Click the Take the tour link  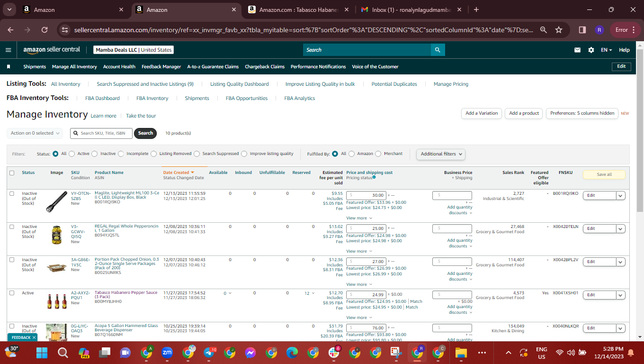click(141, 116)
